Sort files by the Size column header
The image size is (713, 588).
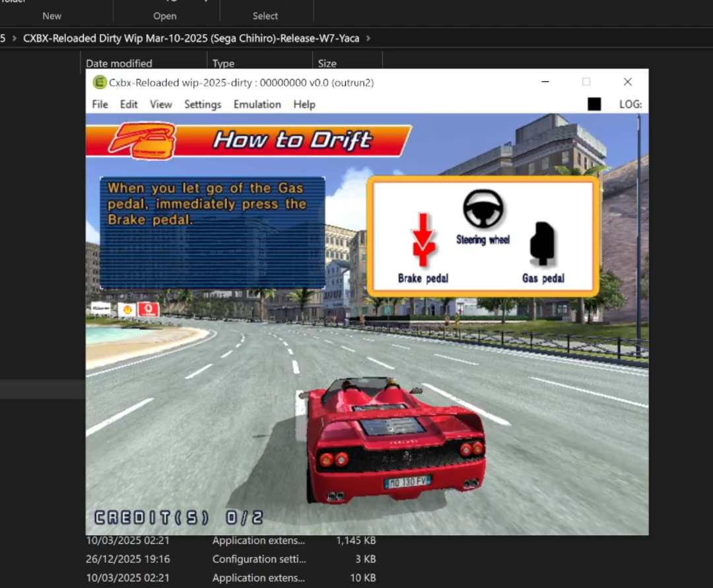click(326, 63)
